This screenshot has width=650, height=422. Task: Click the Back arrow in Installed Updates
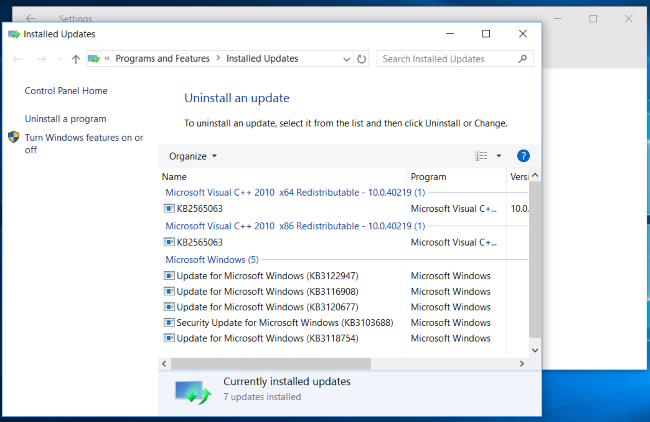click(17, 59)
